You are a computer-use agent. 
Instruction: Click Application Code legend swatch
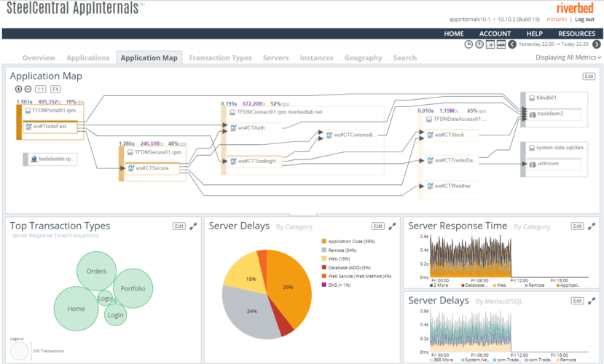324,242
